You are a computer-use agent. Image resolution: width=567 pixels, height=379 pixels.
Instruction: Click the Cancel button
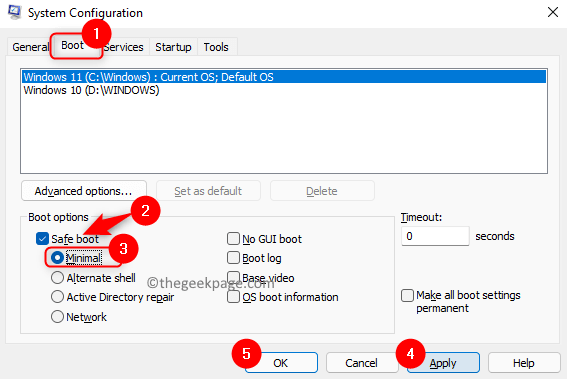pyautogui.click(x=362, y=363)
